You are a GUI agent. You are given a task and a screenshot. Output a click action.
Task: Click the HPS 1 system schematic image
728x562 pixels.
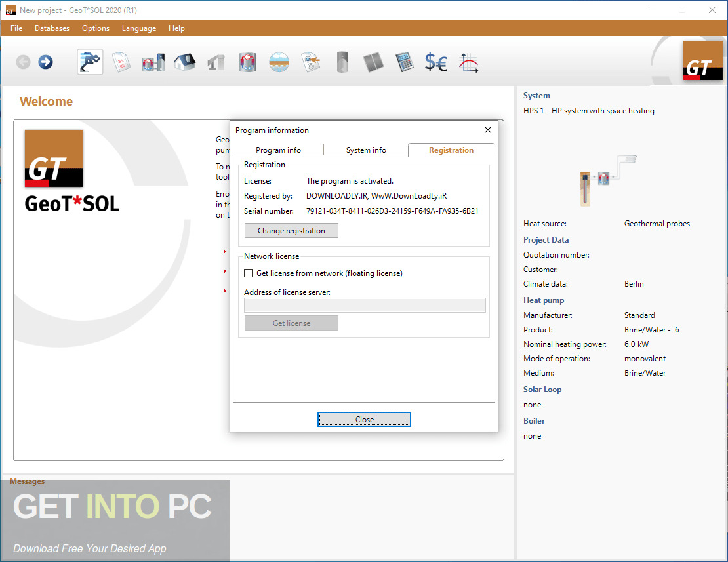tap(608, 180)
